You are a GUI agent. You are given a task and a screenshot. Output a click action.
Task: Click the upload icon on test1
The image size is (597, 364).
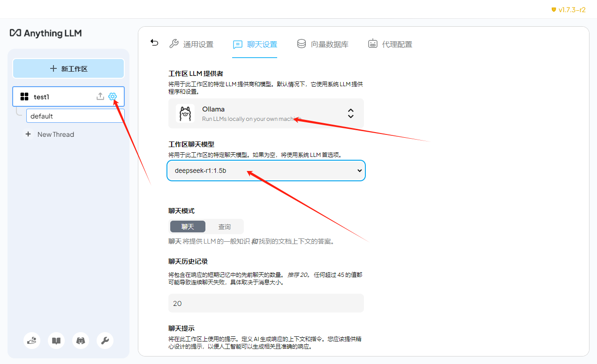click(100, 97)
